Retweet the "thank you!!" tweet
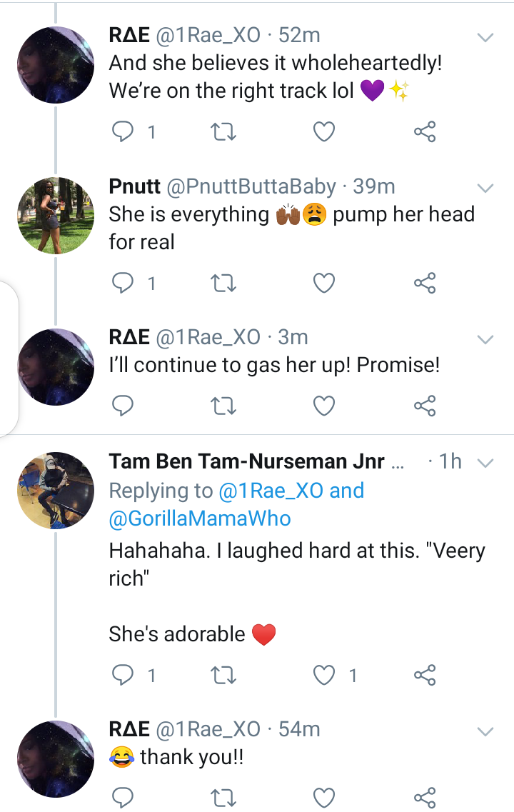The height and width of the screenshot is (812, 514). point(224,796)
